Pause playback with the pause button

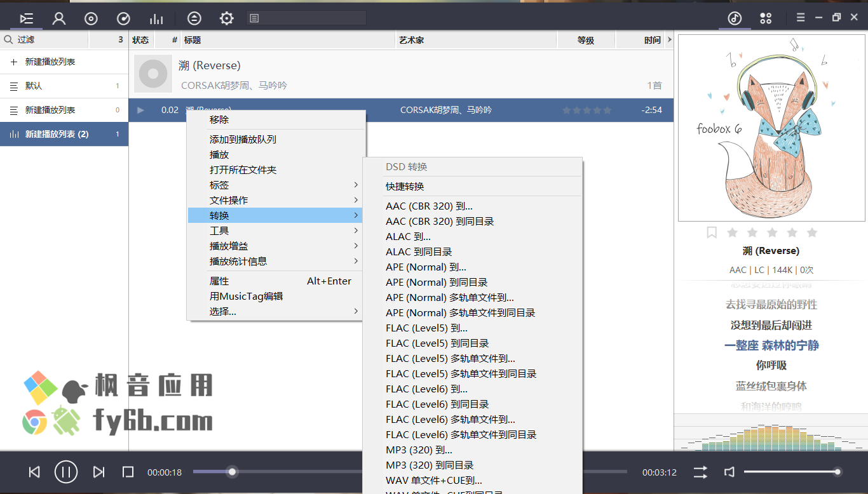66,472
